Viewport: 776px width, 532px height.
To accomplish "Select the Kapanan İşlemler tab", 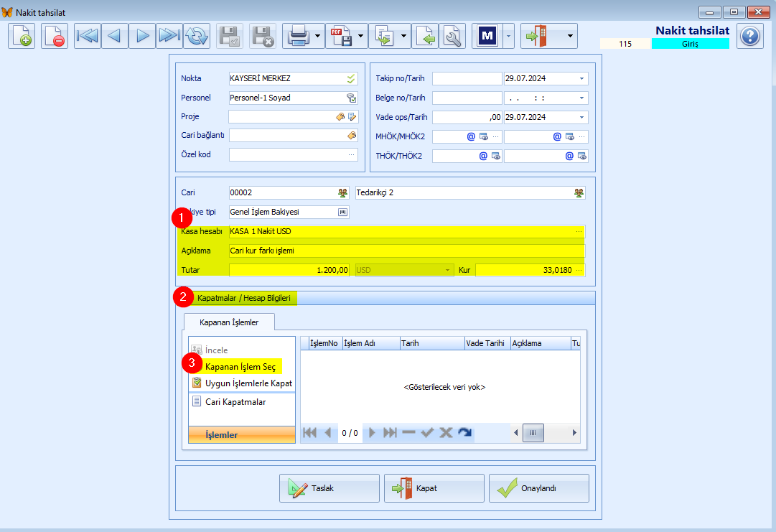I will coord(229,322).
